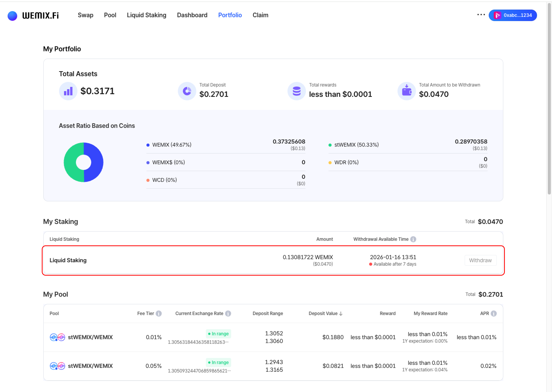
Task: Click the WEMIX.Fi logo icon
Action: (12, 16)
